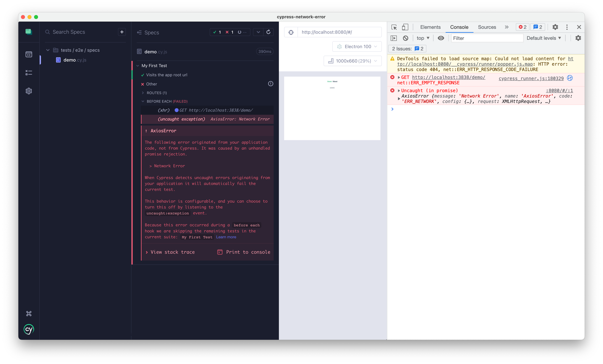603x364 pixels.
Task: Switch to the Elements tab
Action: point(430,27)
